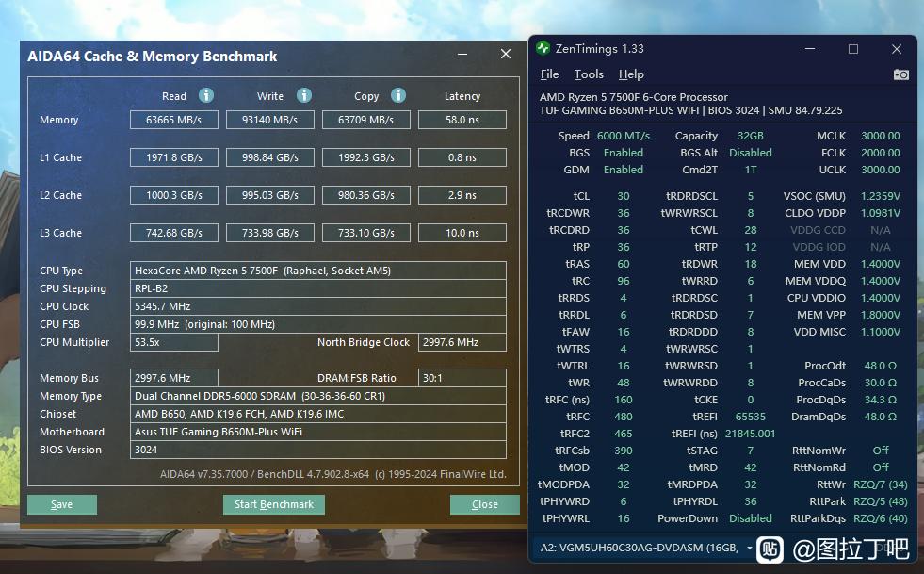Screen dimensions: 924x574
Task: Click the Write info icon in AIDA64
Action: coord(303,95)
